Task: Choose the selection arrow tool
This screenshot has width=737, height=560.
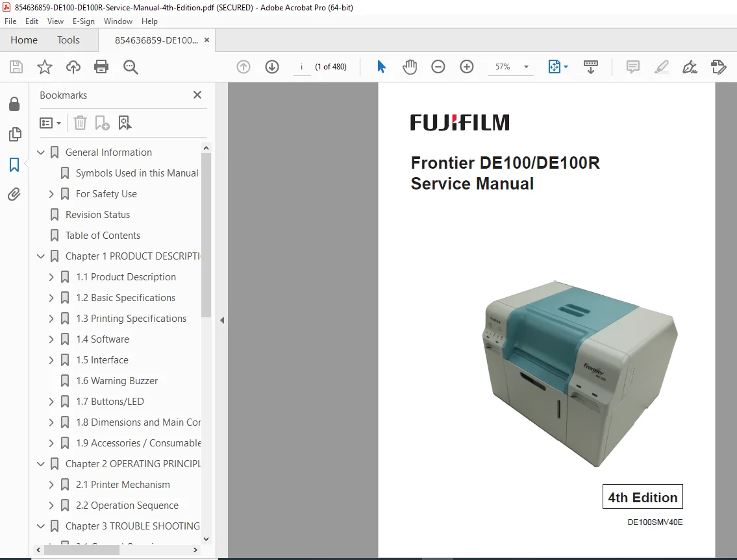Action: 381,67
